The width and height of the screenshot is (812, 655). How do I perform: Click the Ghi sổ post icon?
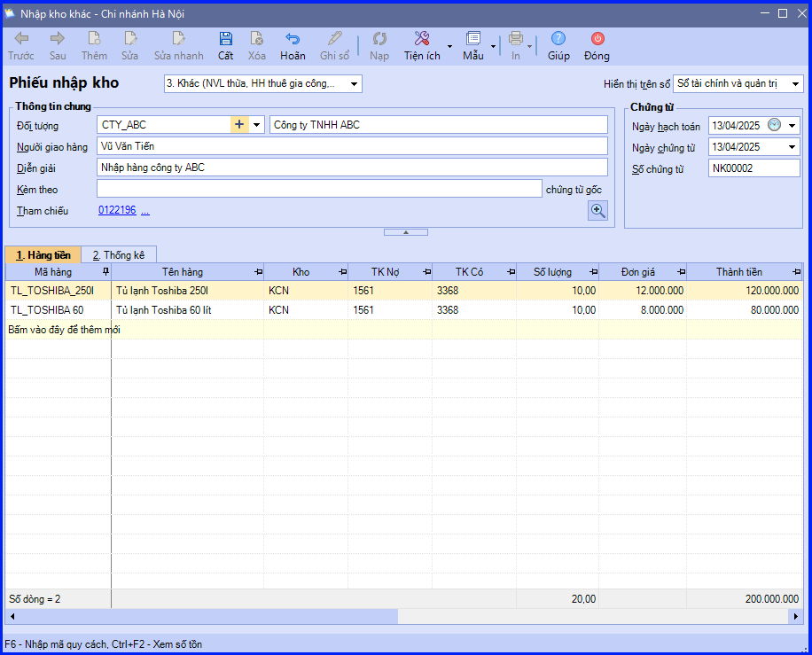334,38
